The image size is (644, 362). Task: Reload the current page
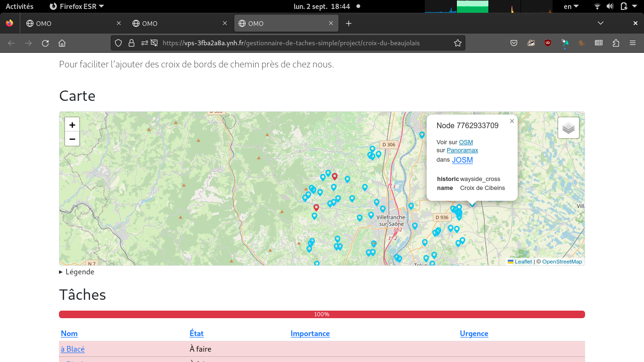[45, 43]
